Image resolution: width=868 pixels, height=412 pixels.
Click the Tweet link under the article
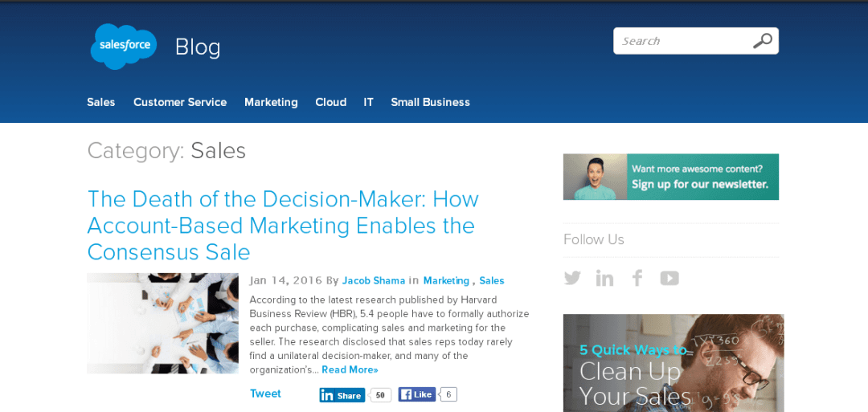pos(266,394)
